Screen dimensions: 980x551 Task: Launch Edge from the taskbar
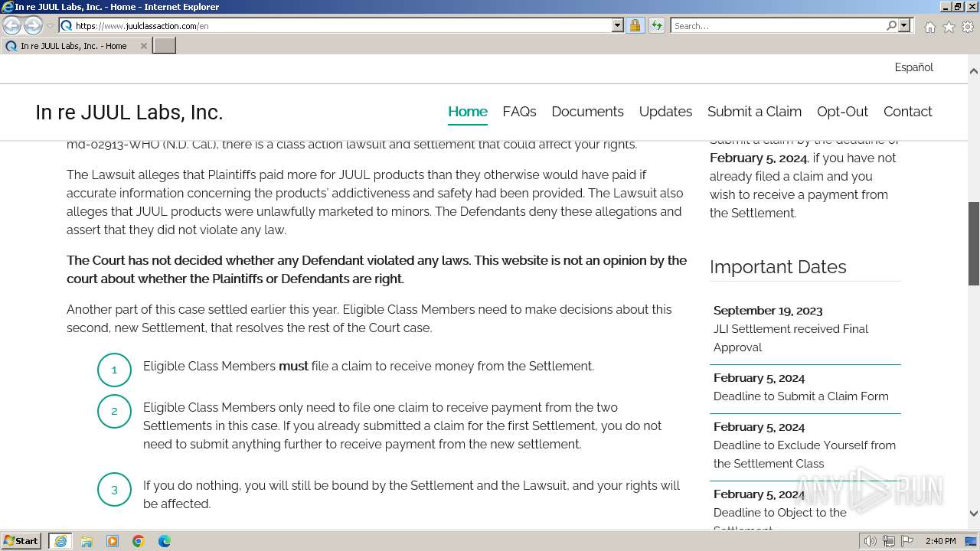tap(165, 541)
